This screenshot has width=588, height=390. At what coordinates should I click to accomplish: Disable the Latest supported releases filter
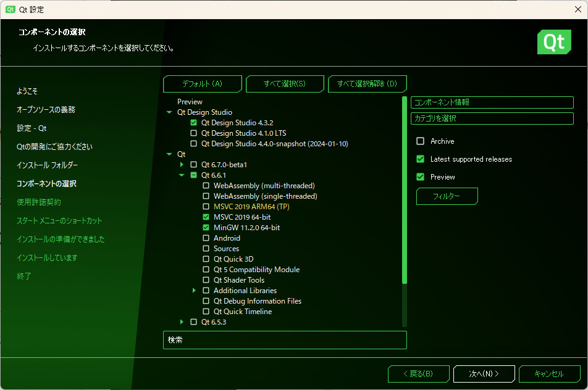point(420,159)
